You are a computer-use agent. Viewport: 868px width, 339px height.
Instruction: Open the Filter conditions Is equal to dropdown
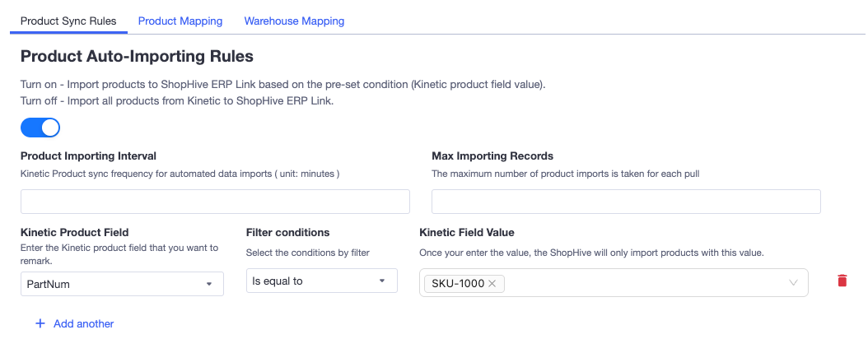[322, 281]
